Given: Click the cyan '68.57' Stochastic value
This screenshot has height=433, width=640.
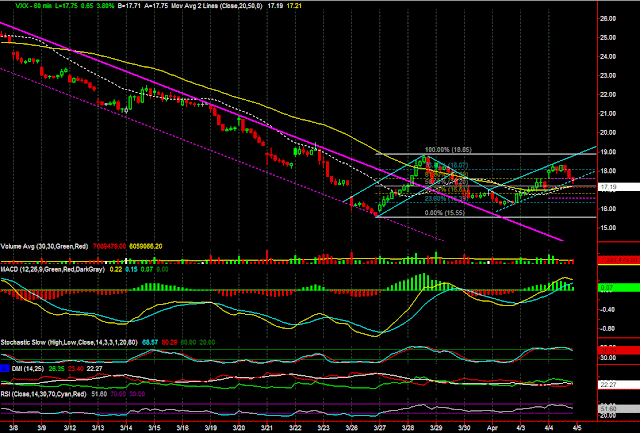Looking at the screenshot, I should [150, 342].
